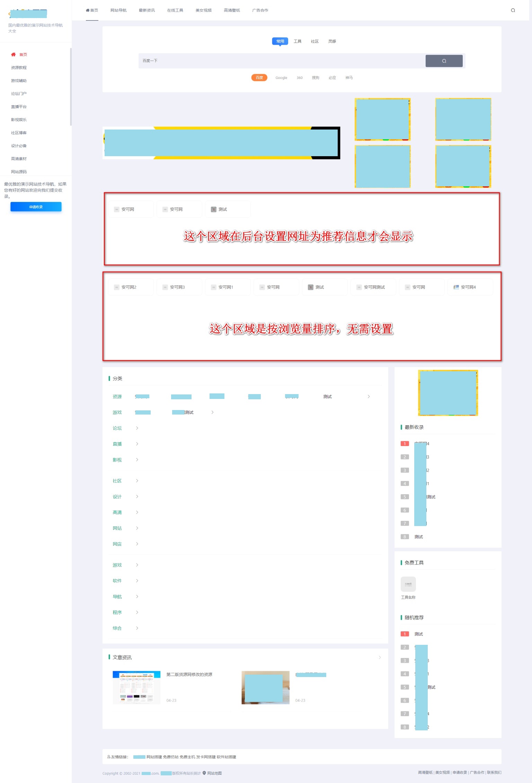Switch to the 社区 search tab
Viewport: 532px width, 783px height.
(315, 41)
